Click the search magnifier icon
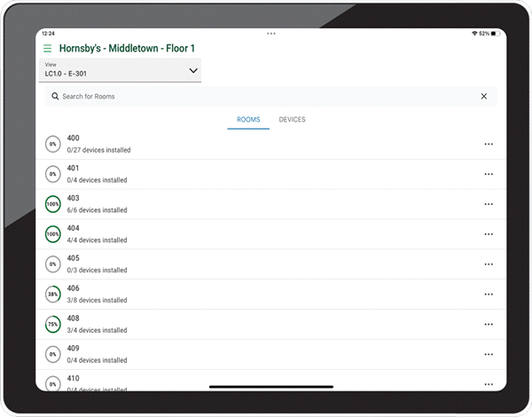 (55, 97)
